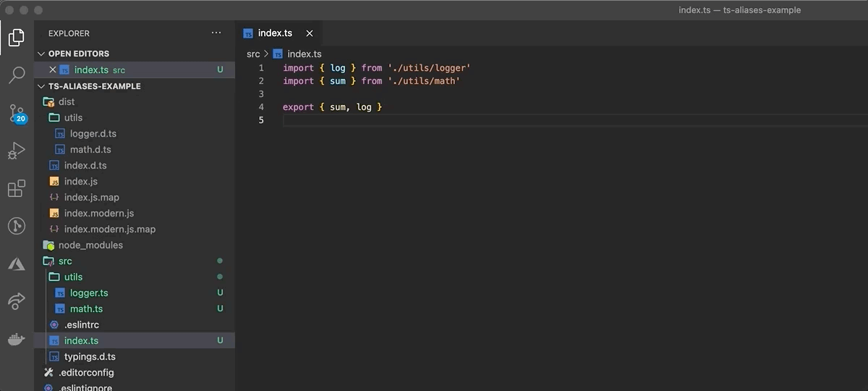Open Explorer's more actions ellipsis menu
868x391 pixels.
point(216,33)
